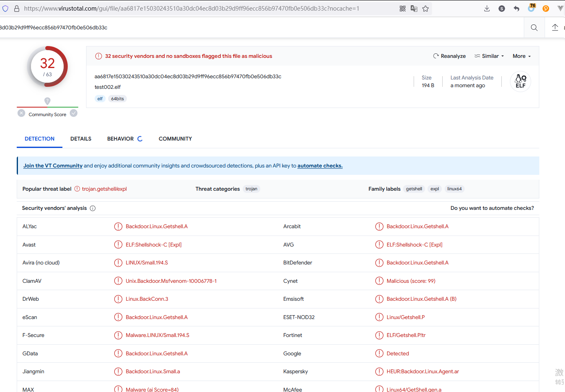Switch to the DETAILS tab
This screenshot has width=565, height=392.
81,139
